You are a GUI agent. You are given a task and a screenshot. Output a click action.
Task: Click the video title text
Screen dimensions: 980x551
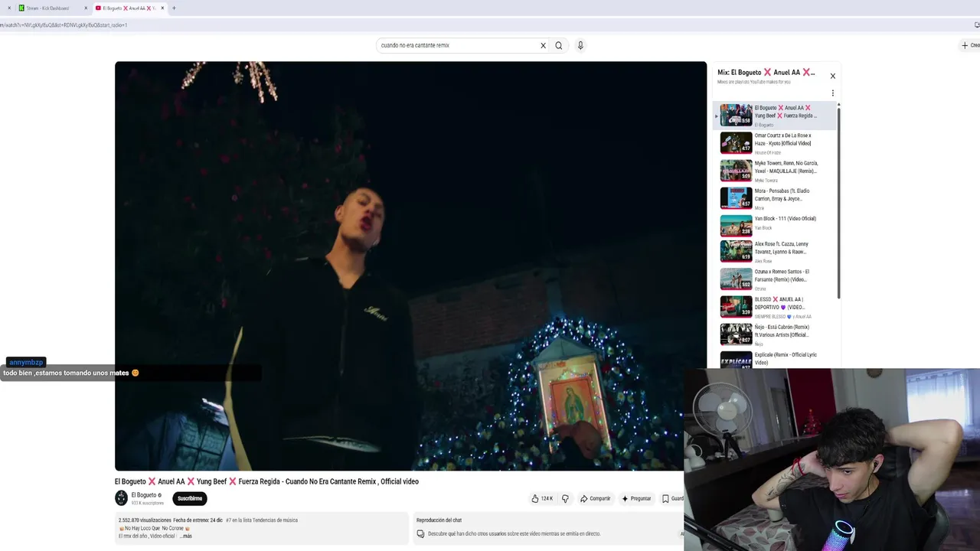click(x=266, y=481)
